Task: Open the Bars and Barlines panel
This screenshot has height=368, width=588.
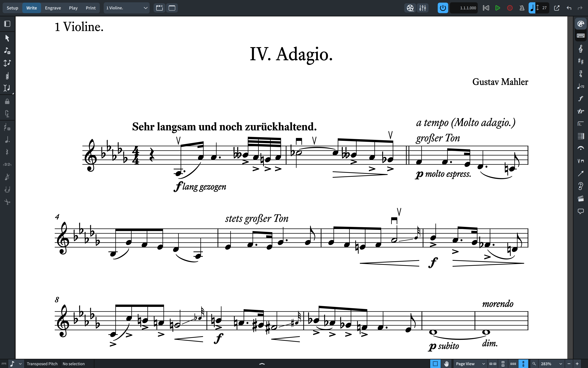Action: (581, 136)
